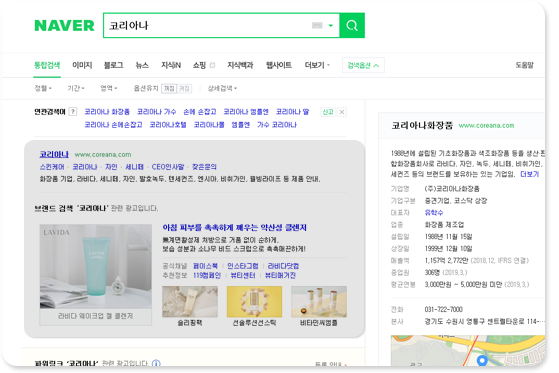Viewport: 559px width, 373px height.
Task: Open the 스킨케어 sublink
Action: click(52, 167)
